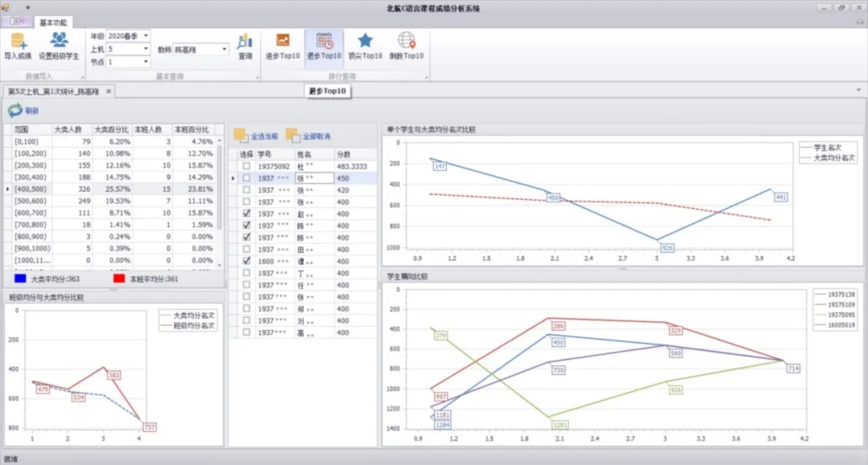The height and width of the screenshot is (465, 868).
Task: Expand the 上机 number dropdown
Action: 145,49
